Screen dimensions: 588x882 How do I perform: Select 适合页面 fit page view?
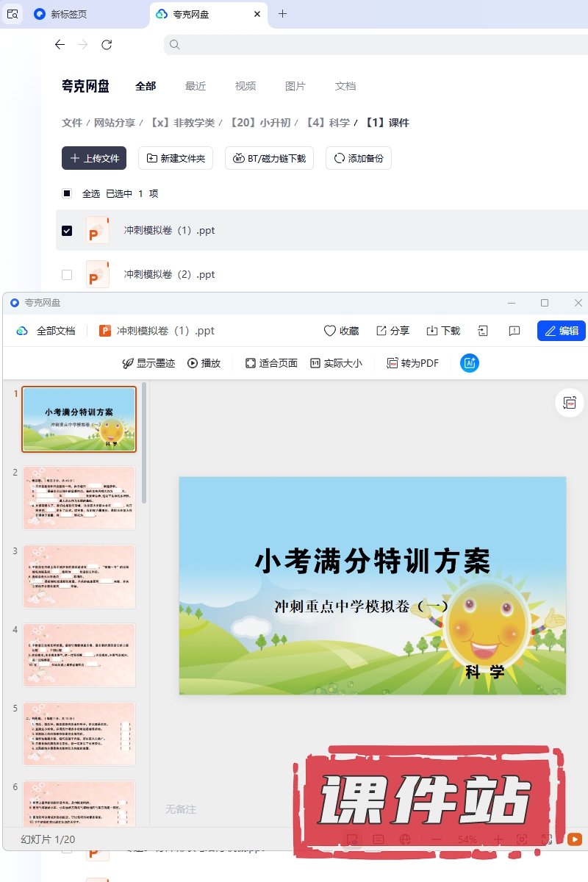pos(271,363)
